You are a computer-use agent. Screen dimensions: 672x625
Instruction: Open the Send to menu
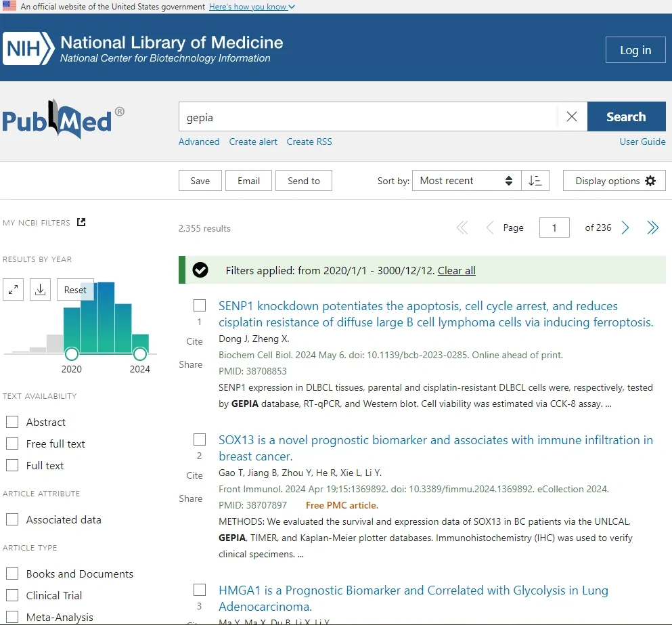tap(304, 181)
